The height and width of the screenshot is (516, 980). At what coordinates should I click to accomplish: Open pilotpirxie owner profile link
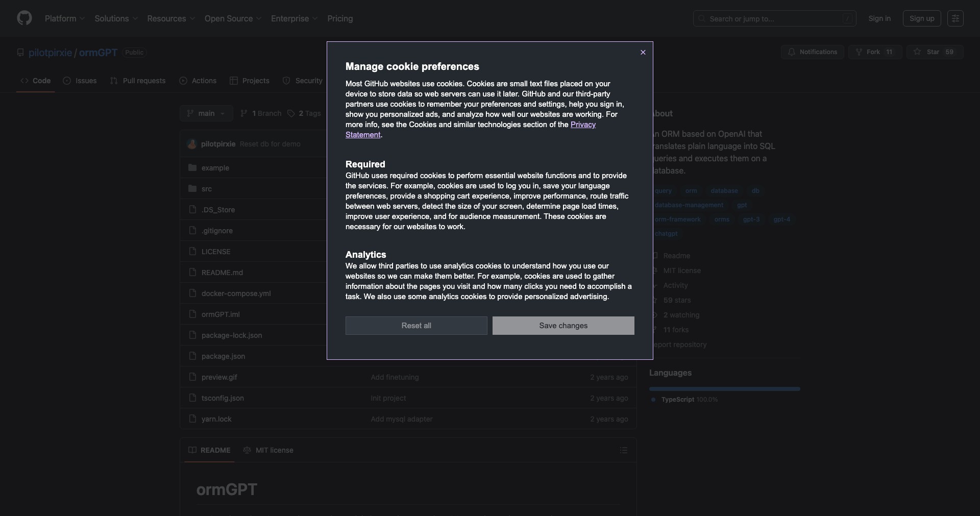click(50, 53)
